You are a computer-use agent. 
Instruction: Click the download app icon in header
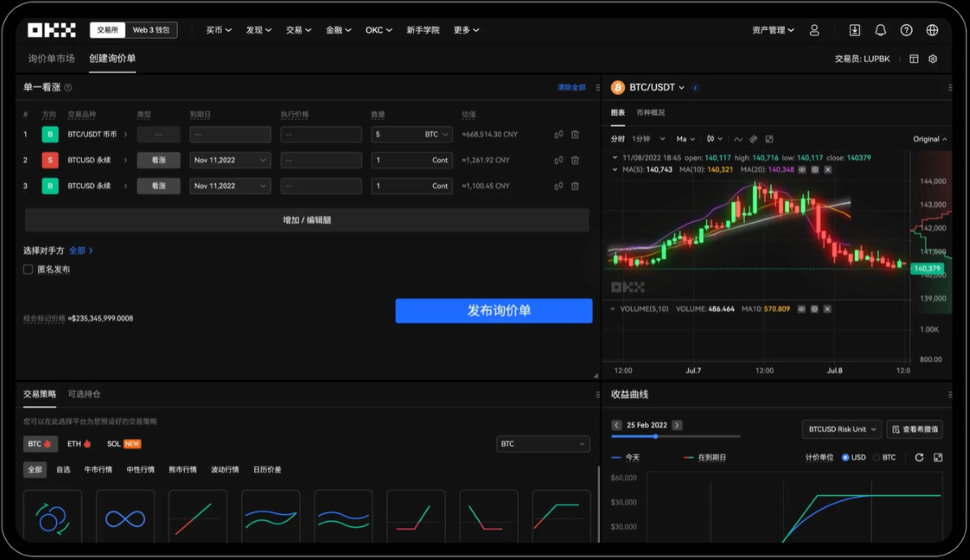click(854, 30)
